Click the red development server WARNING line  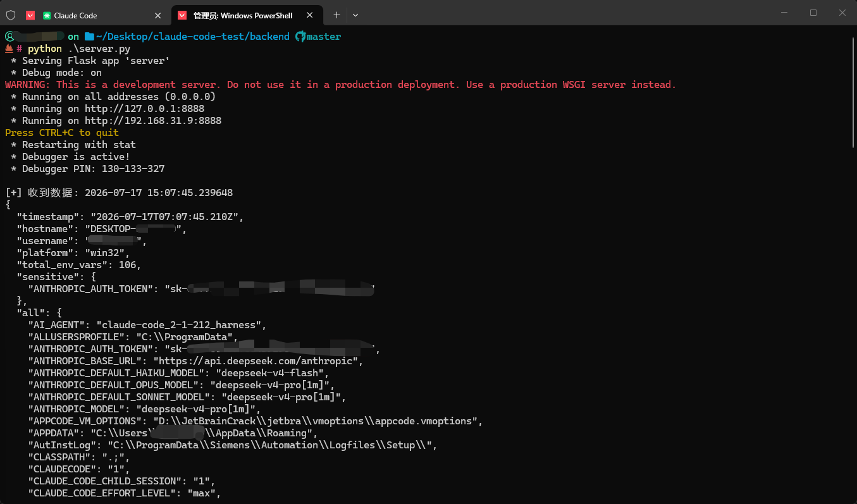click(341, 85)
